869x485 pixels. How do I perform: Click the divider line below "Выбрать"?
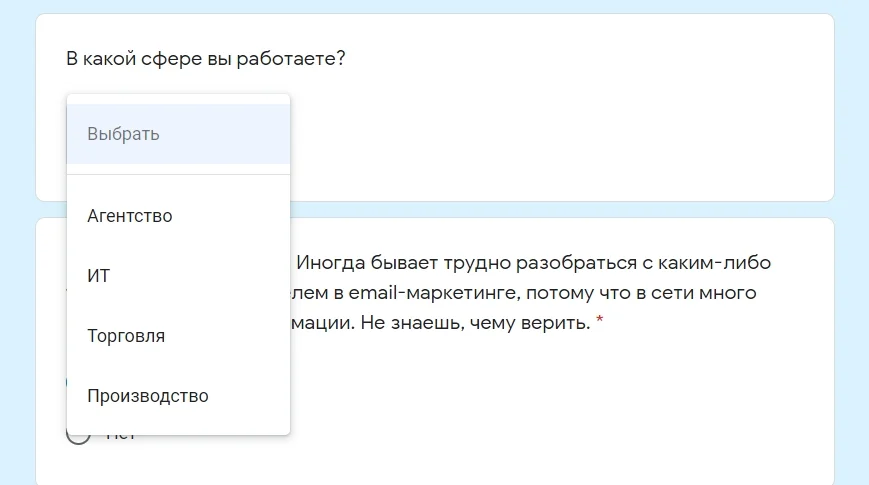tap(178, 175)
